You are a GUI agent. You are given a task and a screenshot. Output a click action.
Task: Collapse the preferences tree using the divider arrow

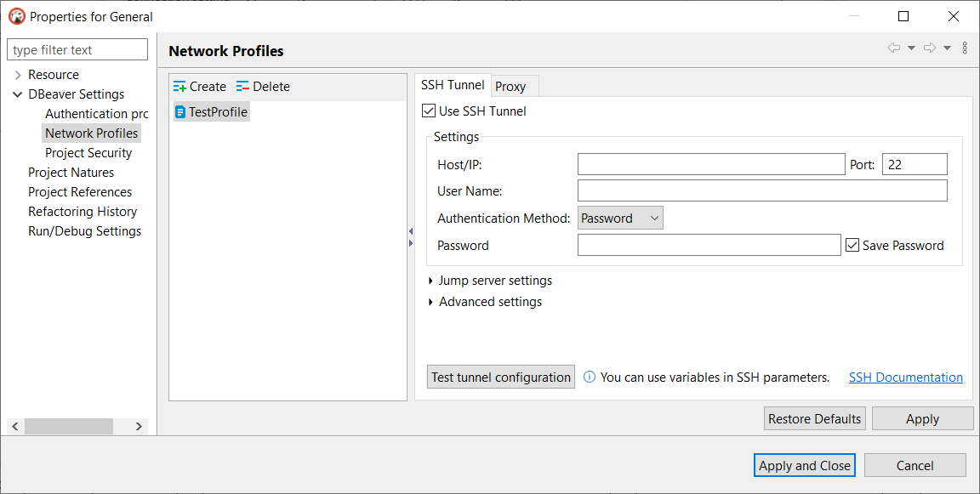tap(411, 230)
